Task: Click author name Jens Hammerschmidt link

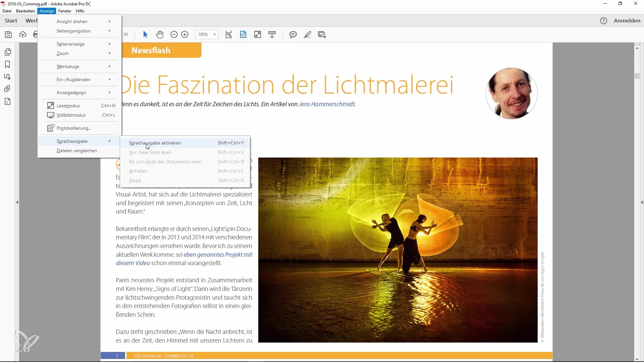Action: 326,104
